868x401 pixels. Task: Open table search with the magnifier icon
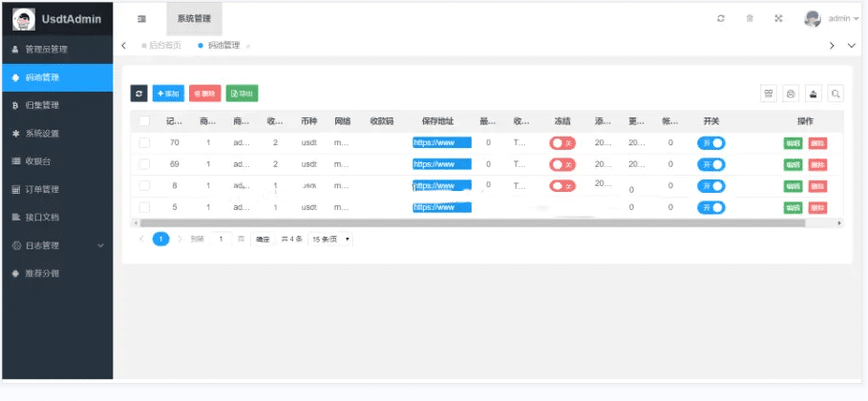[836, 94]
